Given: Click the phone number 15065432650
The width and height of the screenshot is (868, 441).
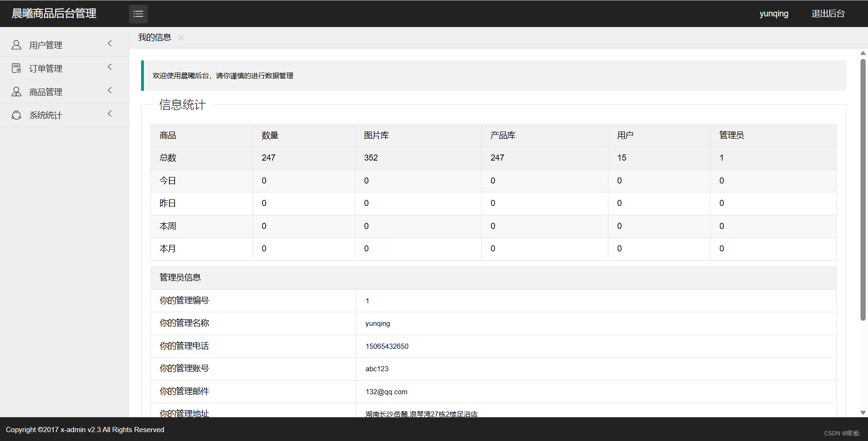Looking at the screenshot, I should coord(387,346).
